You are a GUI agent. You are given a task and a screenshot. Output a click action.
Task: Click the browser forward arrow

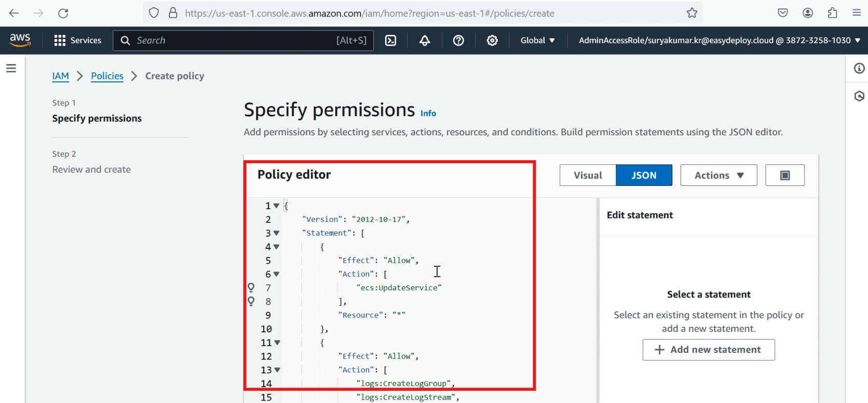(x=38, y=13)
